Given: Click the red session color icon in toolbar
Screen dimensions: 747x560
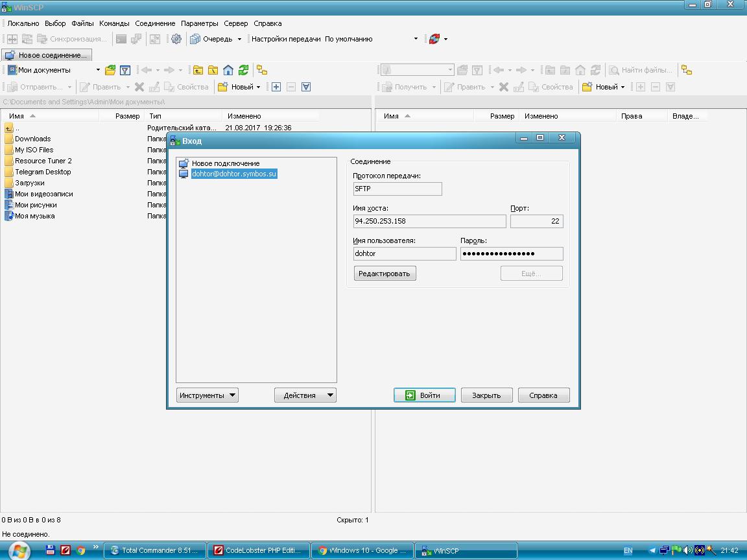Looking at the screenshot, I should tap(434, 39).
